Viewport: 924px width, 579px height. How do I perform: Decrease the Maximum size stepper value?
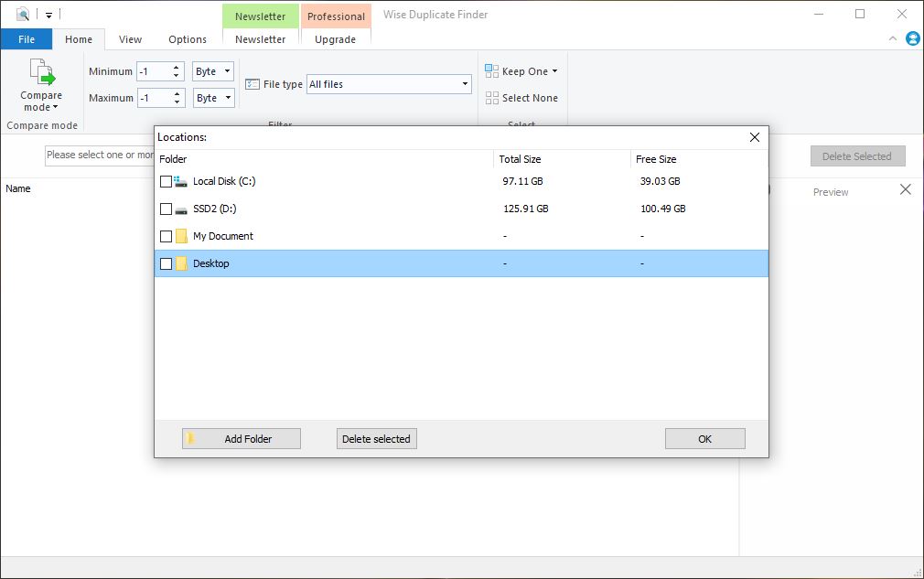click(x=177, y=102)
